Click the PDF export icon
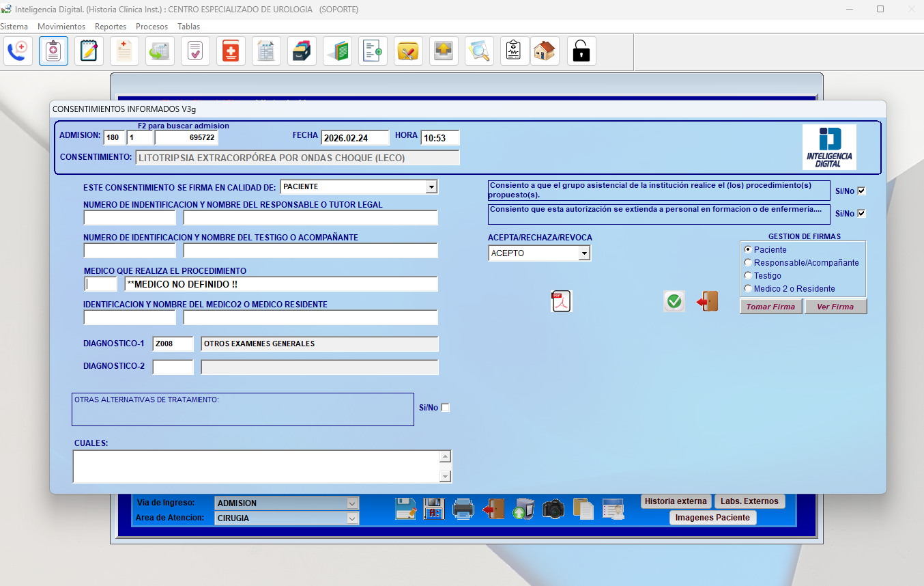The height and width of the screenshot is (586, 924). [562, 301]
